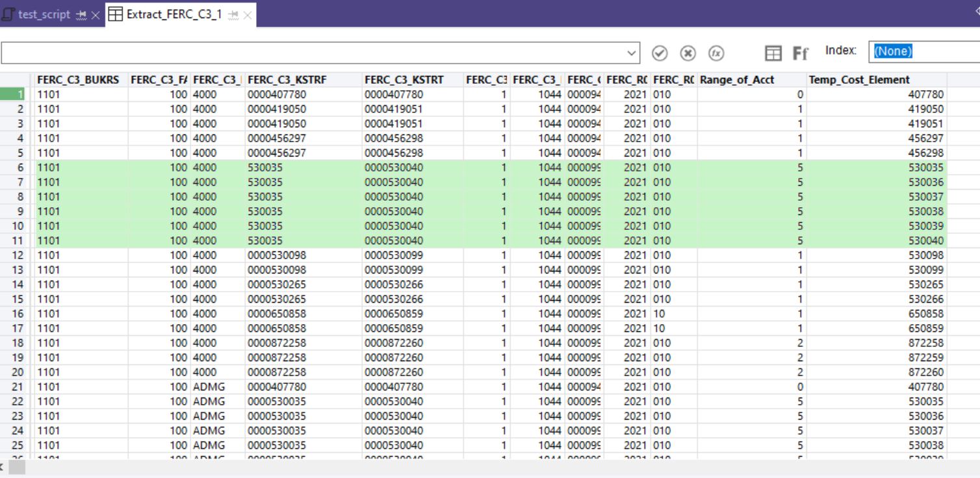This screenshot has height=478, width=980.
Task: Open the Index selection dropdown
Action: click(x=923, y=51)
